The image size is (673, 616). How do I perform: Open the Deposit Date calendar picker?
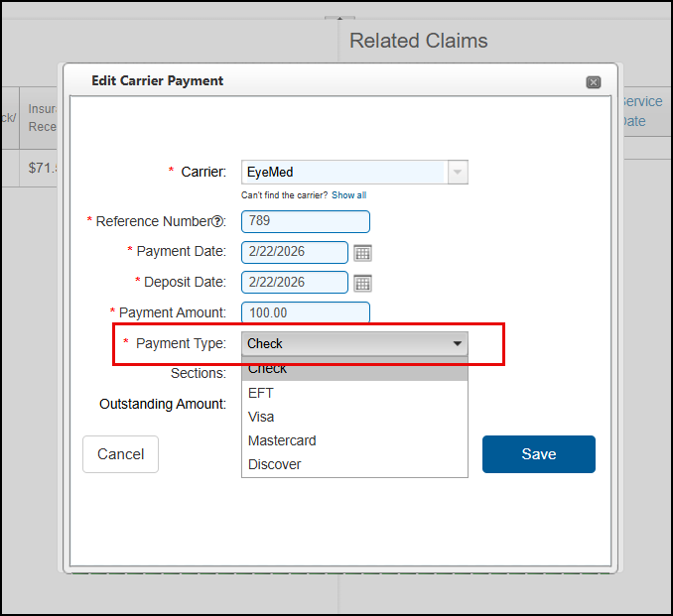(362, 283)
